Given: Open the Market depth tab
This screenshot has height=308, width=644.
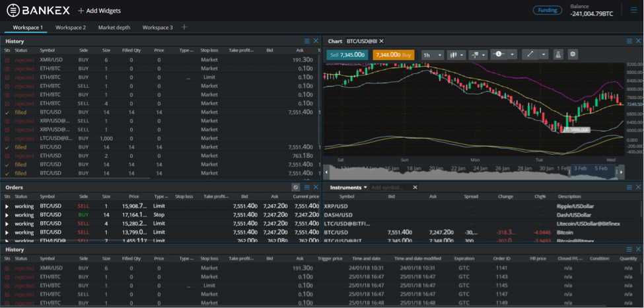Looking at the screenshot, I should 114,28.
